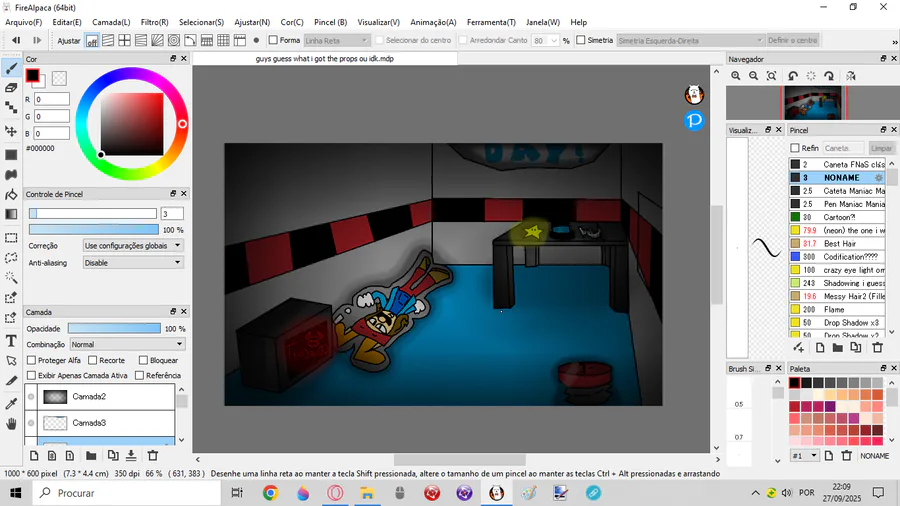Viewport: 900px width, 506px height.
Task: Rotate canvas left in Navegador
Action: [x=793, y=76]
